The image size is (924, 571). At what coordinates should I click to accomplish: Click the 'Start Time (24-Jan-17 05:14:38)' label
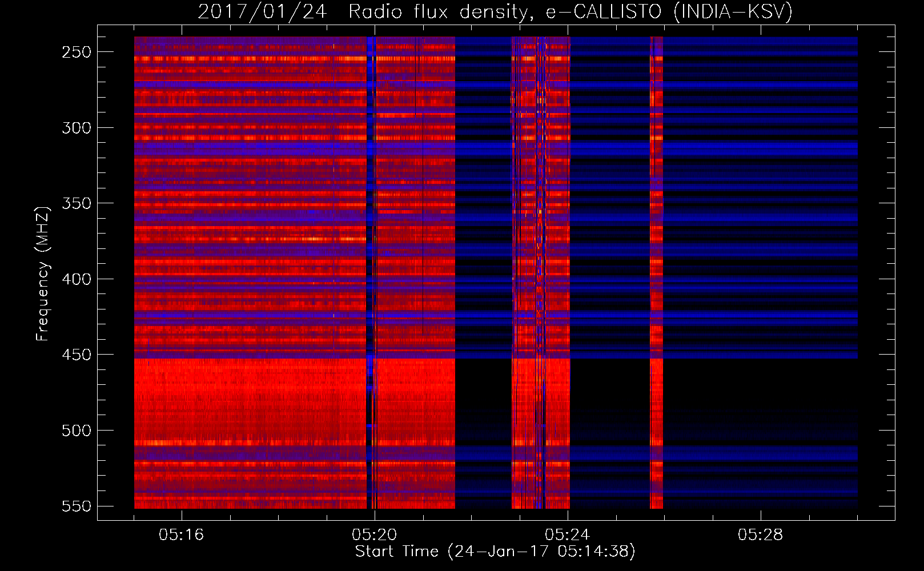(x=495, y=552)
